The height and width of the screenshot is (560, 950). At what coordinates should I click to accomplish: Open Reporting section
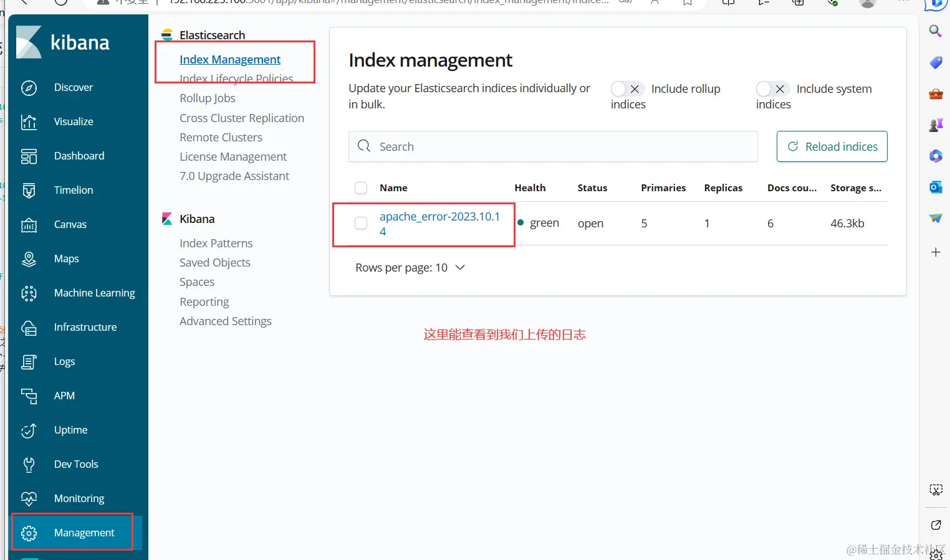[204, 302]
